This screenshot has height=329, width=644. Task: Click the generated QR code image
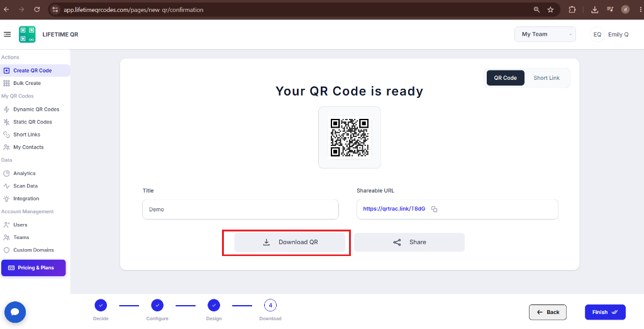pos(350,138)
